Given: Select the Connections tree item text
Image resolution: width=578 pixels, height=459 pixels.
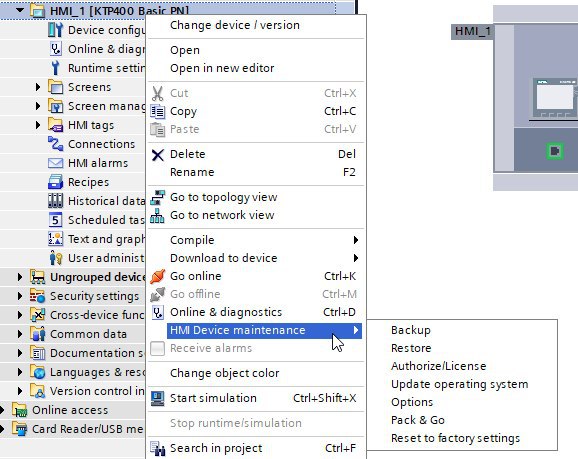Looking at the screenshot, I should (x=101, y=144).
